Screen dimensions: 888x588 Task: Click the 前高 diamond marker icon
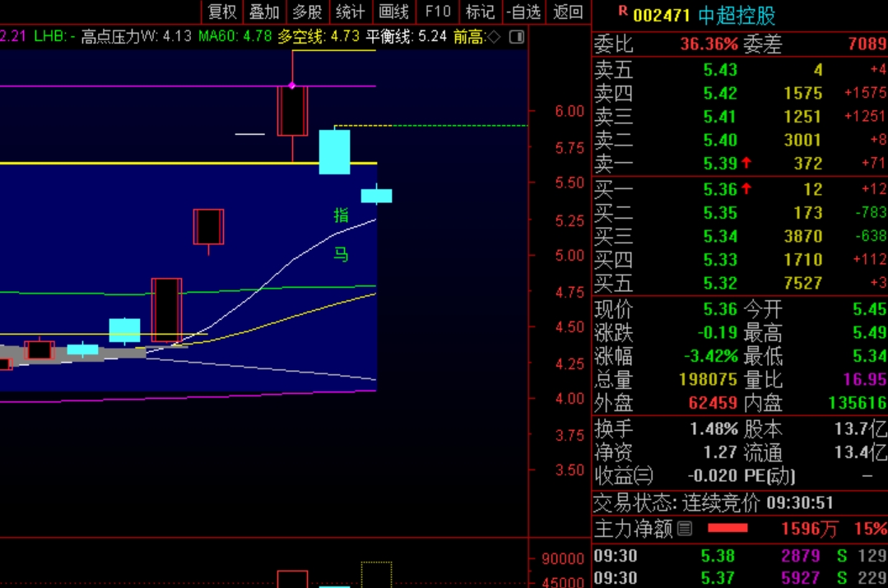point(494,37)
